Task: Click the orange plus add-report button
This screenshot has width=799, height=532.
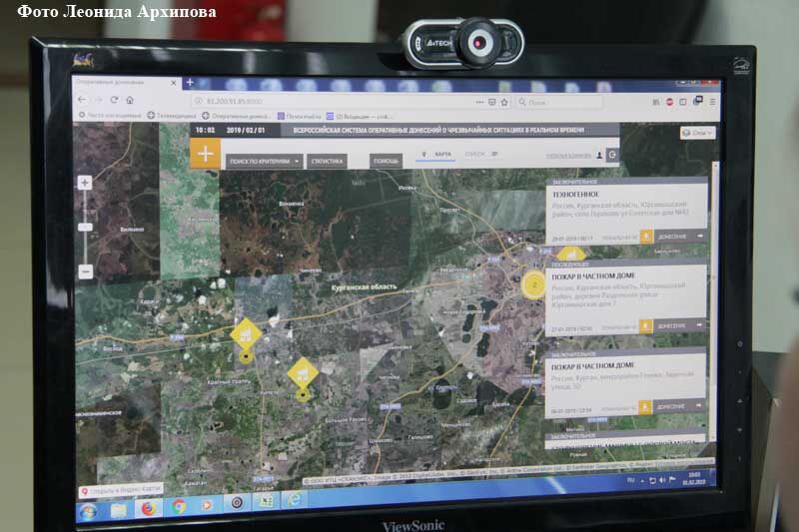Action: tap(205, 154)
